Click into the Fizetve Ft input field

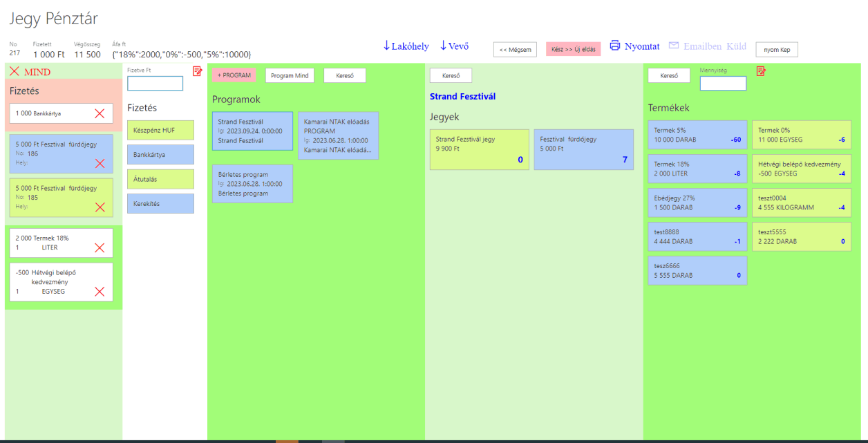coord(155,84)
